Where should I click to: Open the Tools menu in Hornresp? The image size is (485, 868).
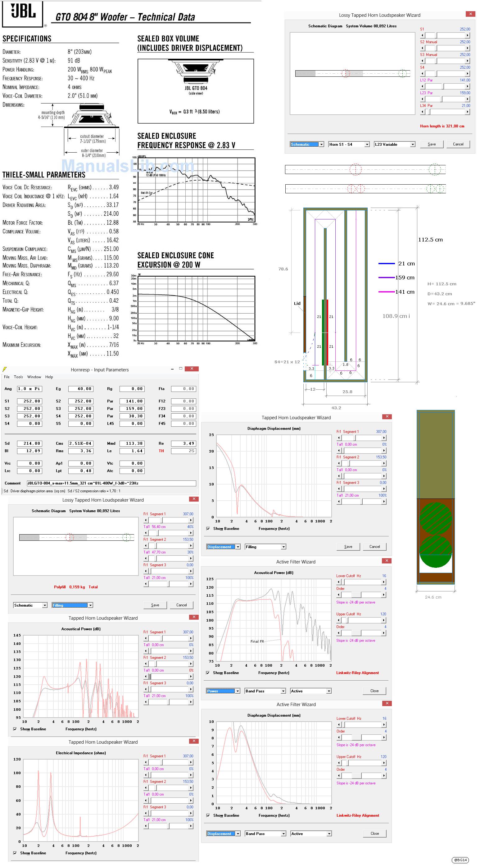pyautogui.click(x=19, y=377)
